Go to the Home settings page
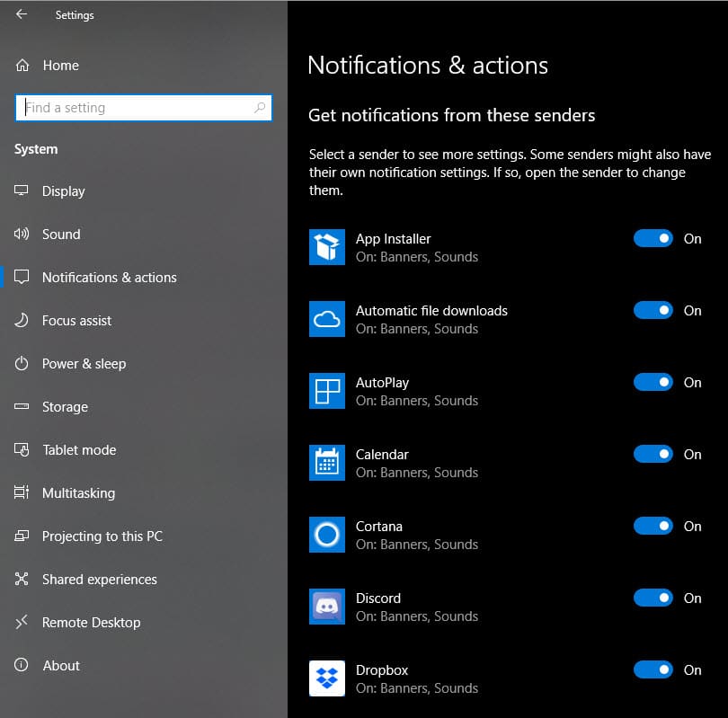The width and height of the screenshot is (728, 718). pos(144,66)
